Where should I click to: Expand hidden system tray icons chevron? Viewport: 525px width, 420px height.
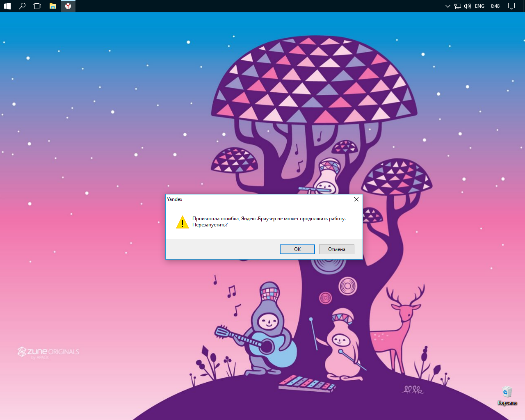pyautogui.click(x=447, y=6)
